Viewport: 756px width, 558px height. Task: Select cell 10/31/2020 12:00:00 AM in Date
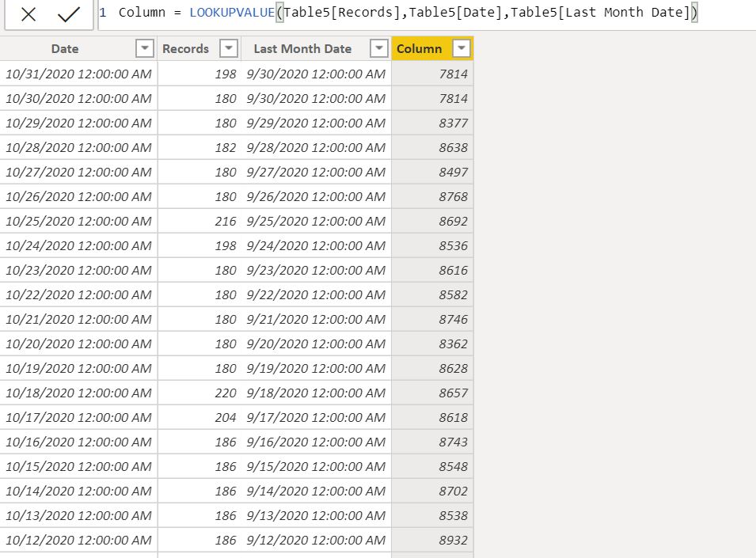(x=78, y=74)
